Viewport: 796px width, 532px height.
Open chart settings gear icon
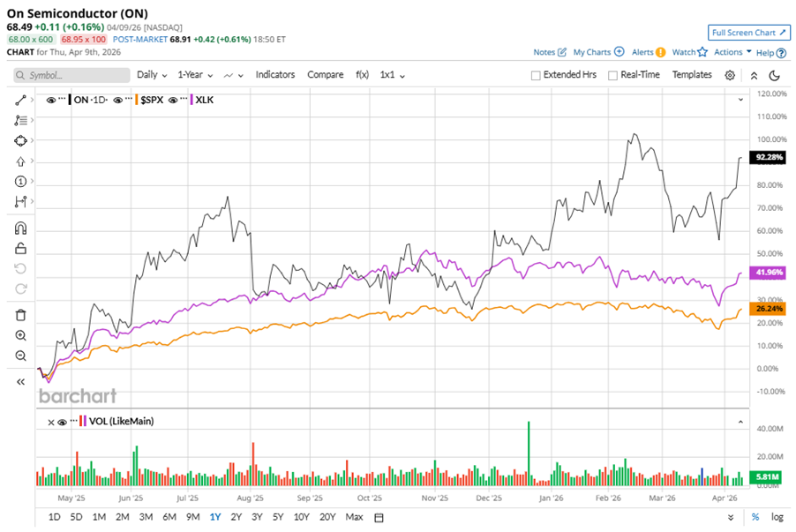tap(730, 76)
